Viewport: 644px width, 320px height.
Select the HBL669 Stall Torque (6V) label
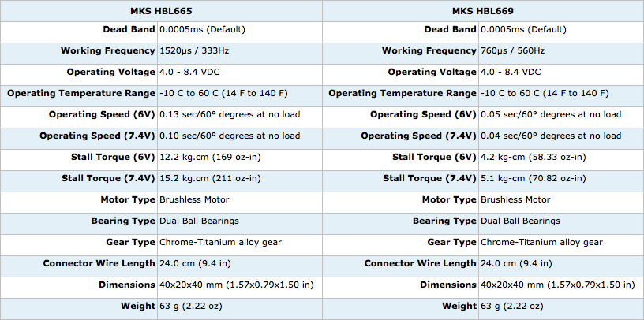point(435,157)
